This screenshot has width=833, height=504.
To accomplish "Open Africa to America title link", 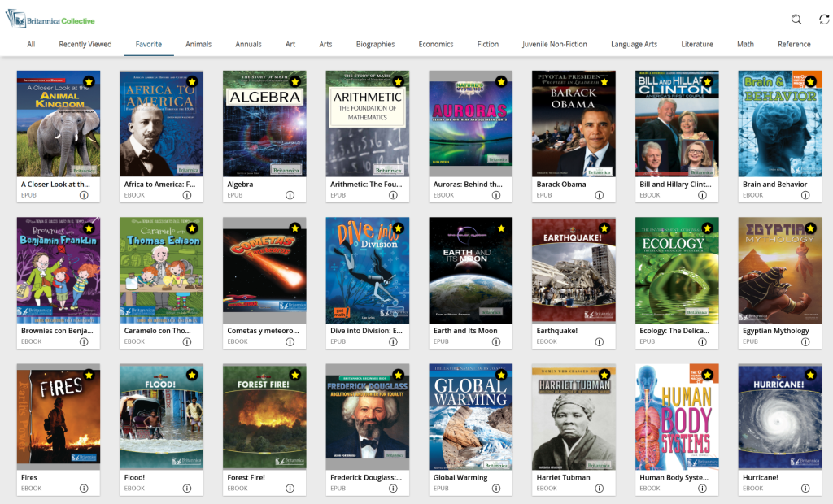I will [x=160, y=185].
